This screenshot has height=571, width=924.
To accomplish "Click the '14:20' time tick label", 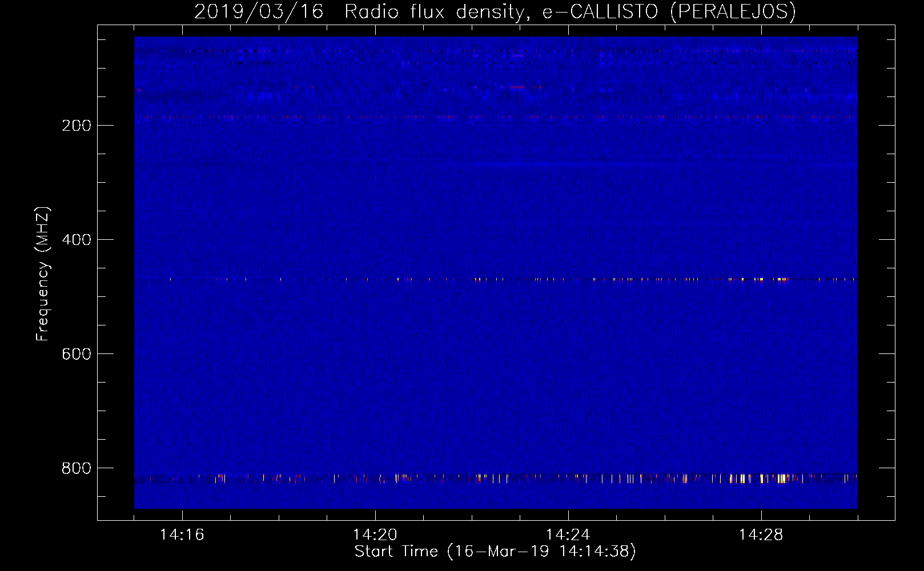I will [375, 535].
